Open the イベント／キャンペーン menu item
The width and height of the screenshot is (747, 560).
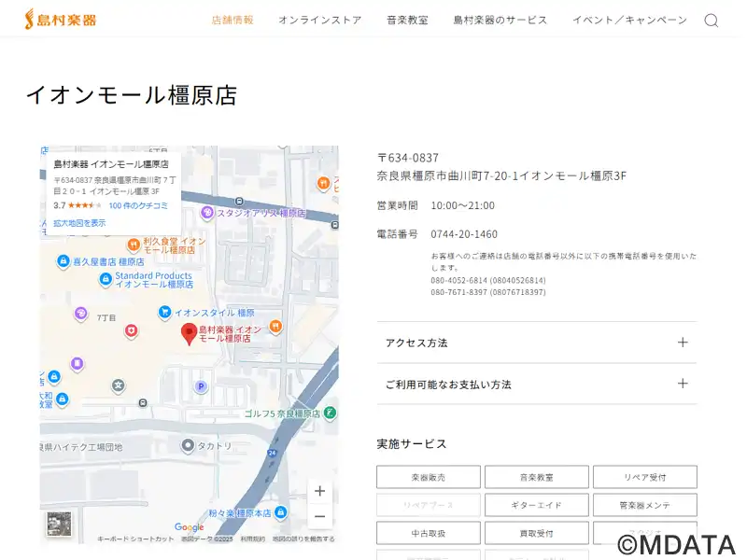pyautogui.click(x=629, y=20)
